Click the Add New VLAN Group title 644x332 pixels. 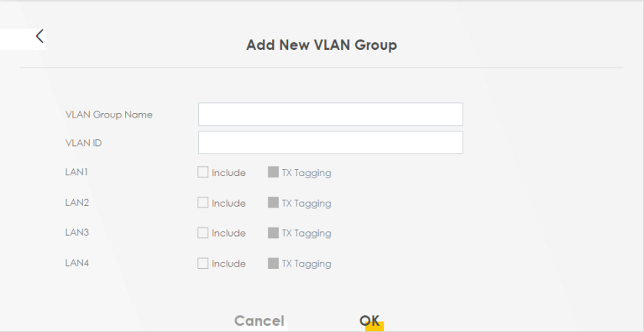(x=321, y=45)
